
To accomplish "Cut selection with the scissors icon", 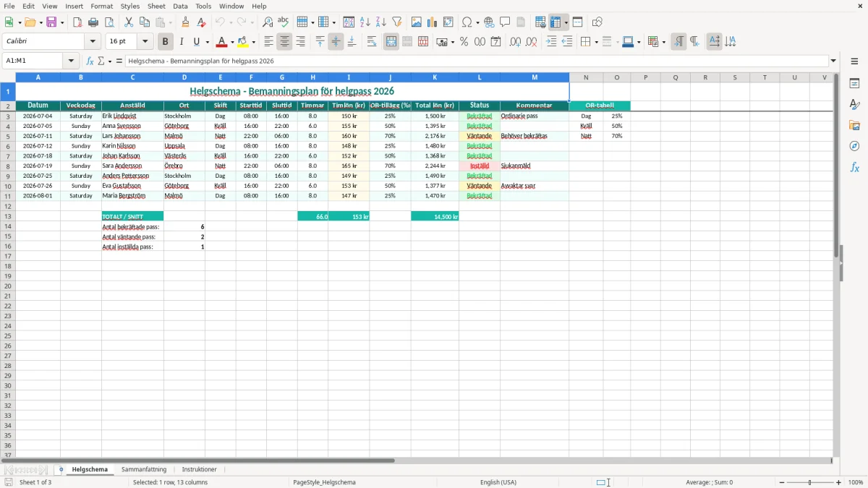I will click(129, 22).
